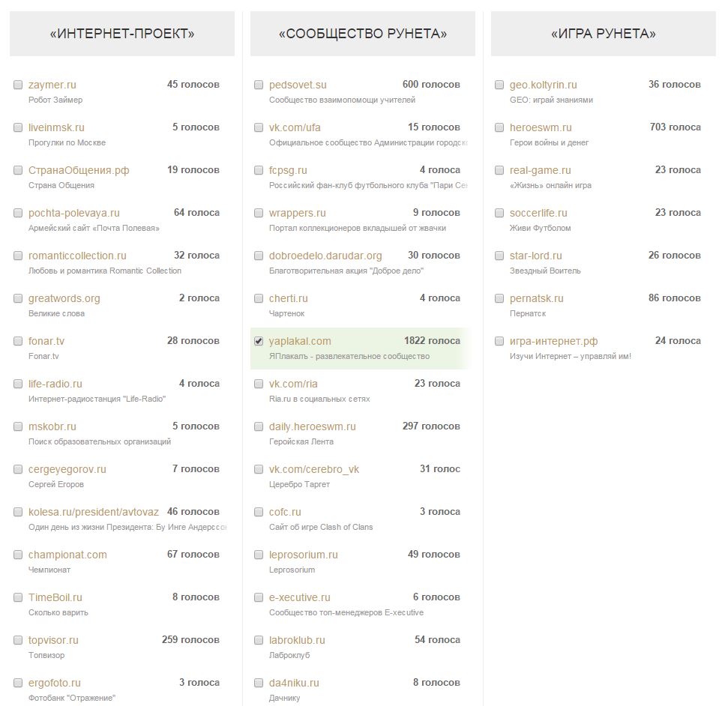
Task: Select the championat.com checkbox
Action: point(18,554)
